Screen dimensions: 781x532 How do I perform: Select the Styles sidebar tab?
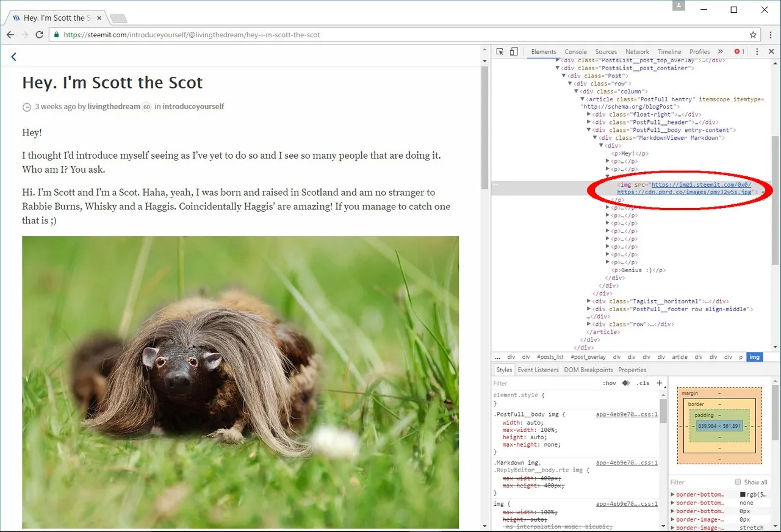pos(504,370)
